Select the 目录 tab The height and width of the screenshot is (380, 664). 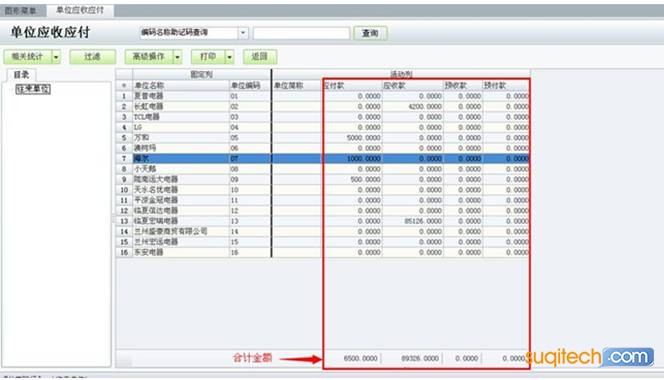click(x=21, y=75)
